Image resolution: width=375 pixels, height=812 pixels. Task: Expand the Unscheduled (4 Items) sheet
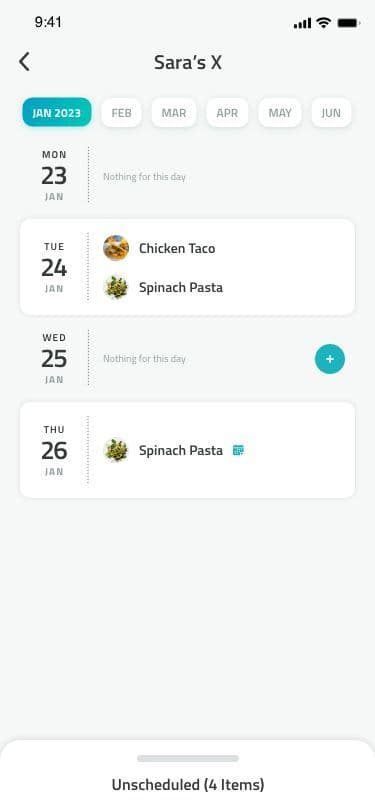tap(188, 785)
